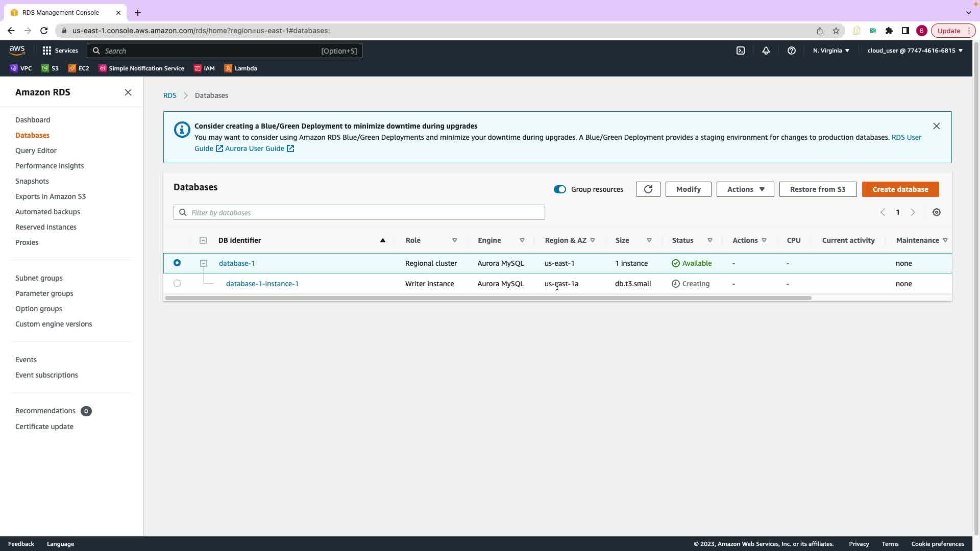This screenshot has width=980, height=551.
Task: Open the notifications bell
Action: [766, 51]
